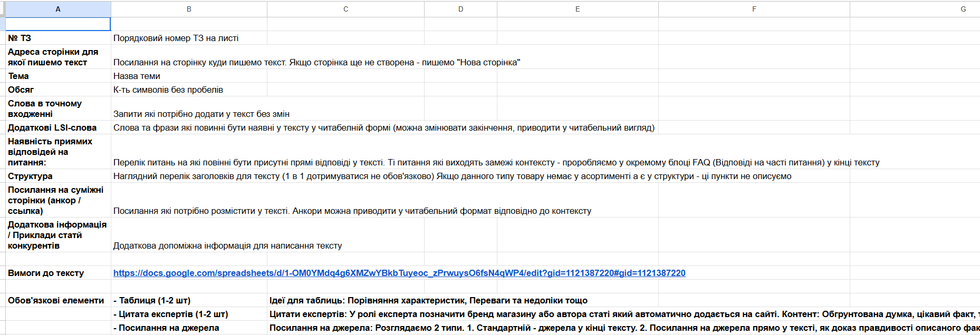Open the docs.google.com spreadsheet link
The image size is (980, 335).
pos(399,273)
